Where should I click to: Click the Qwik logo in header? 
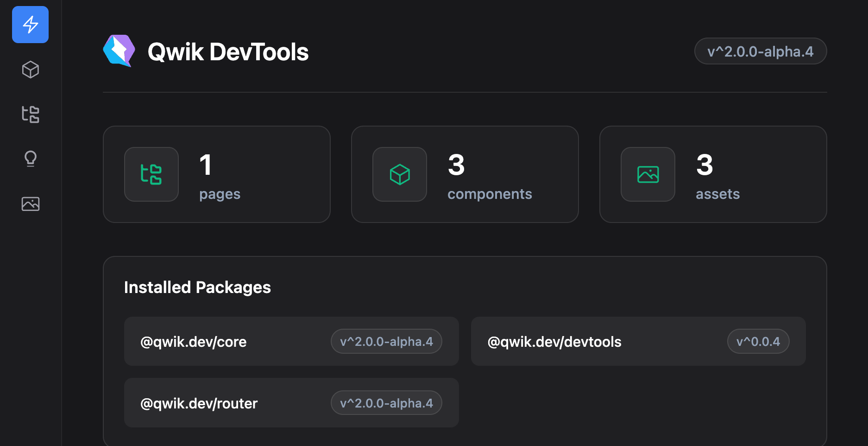click(x=119, y=51)
